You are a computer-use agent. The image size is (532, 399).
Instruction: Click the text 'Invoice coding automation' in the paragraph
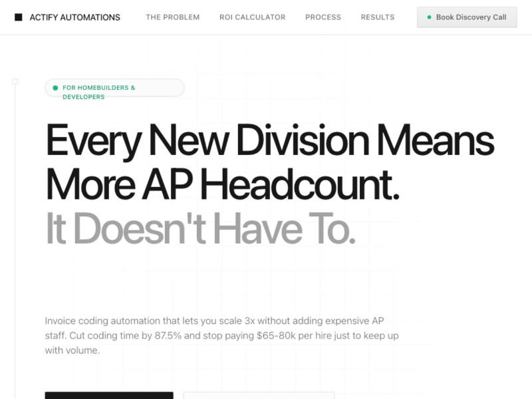(x=98, y=320)
